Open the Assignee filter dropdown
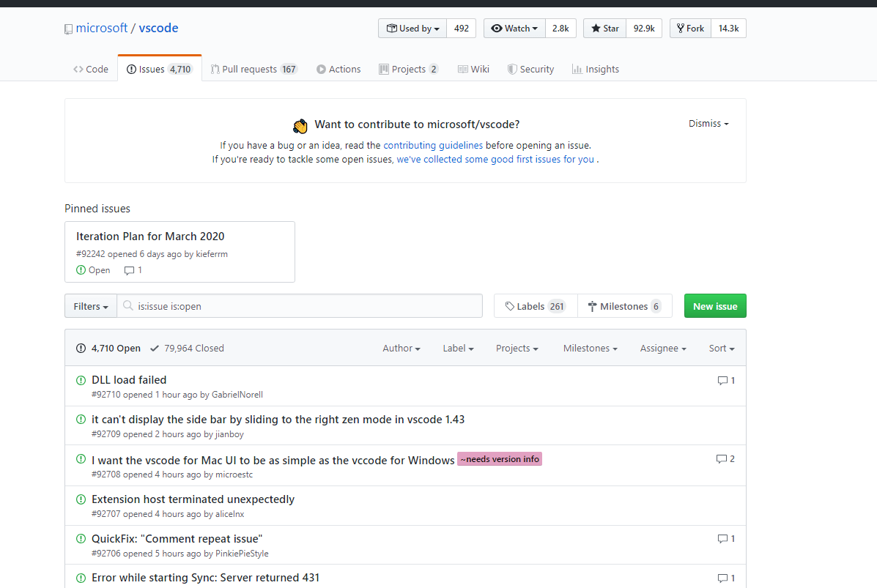The width and height of the screenshot is (877, 588). pyautogui.click(x=663, y=349)
